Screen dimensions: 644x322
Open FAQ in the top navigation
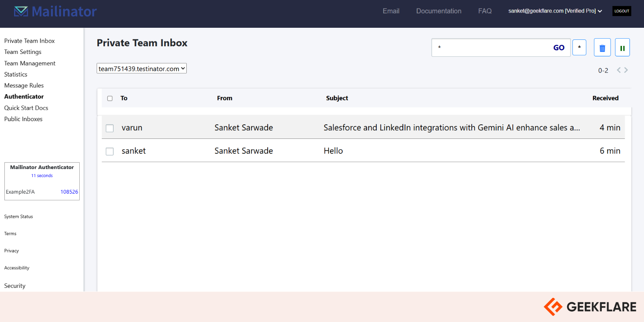485,11
